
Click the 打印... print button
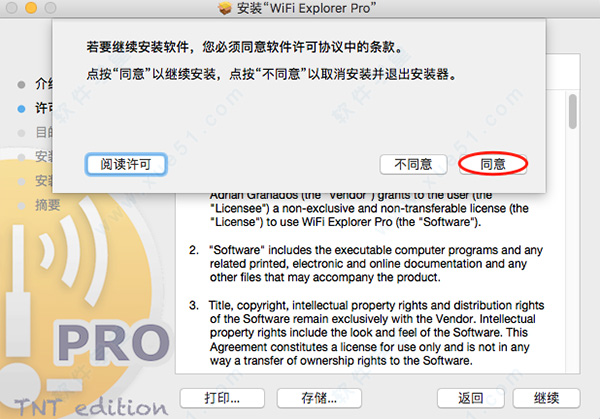[x=222, y=398]
